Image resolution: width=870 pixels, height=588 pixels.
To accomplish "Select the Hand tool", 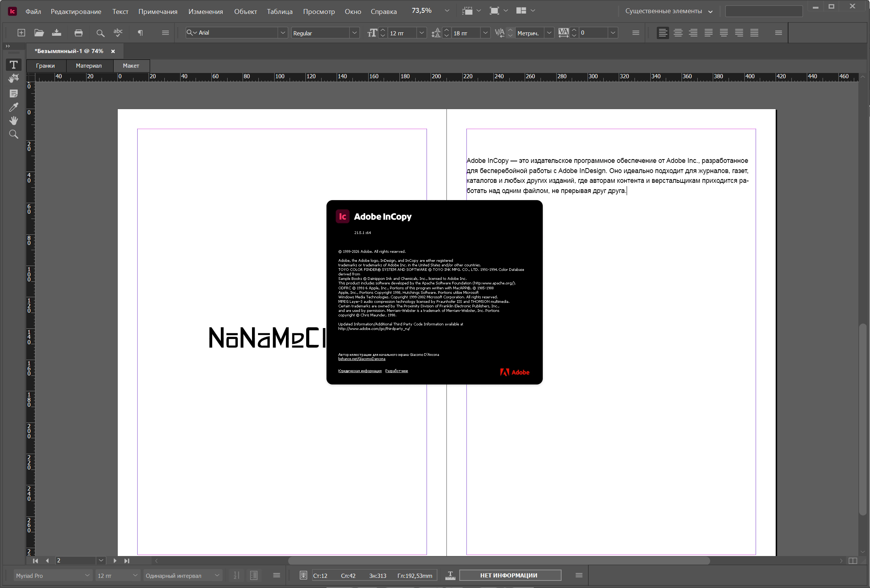I will [x=14, y=121].
